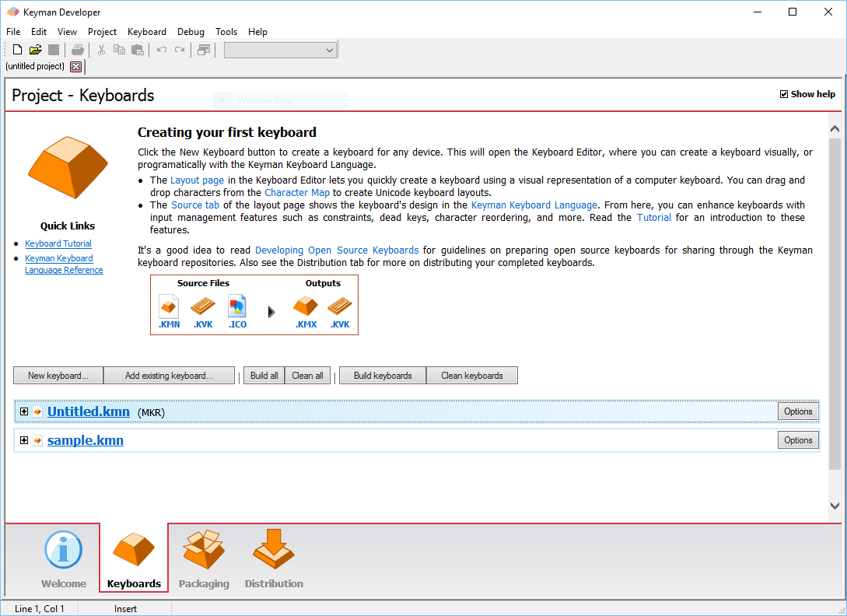Click the Insert status bar entry
Viewport: 847px width, 616px height.
[125, 609]
